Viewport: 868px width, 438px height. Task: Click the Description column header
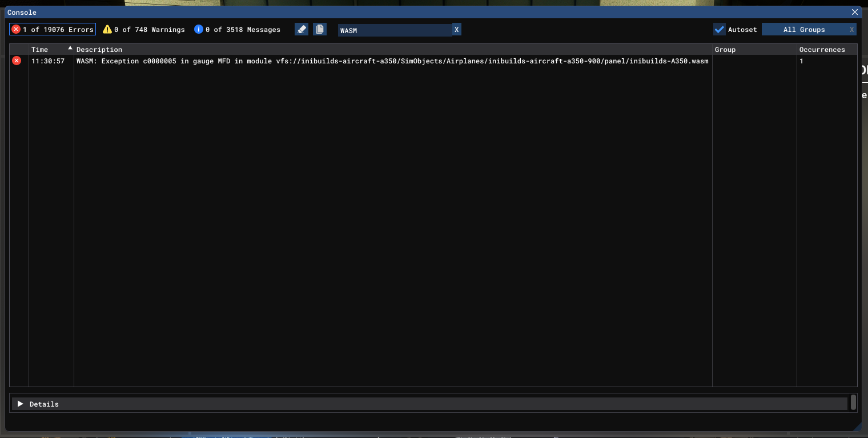pyautogui.click(x=393, y=50)
